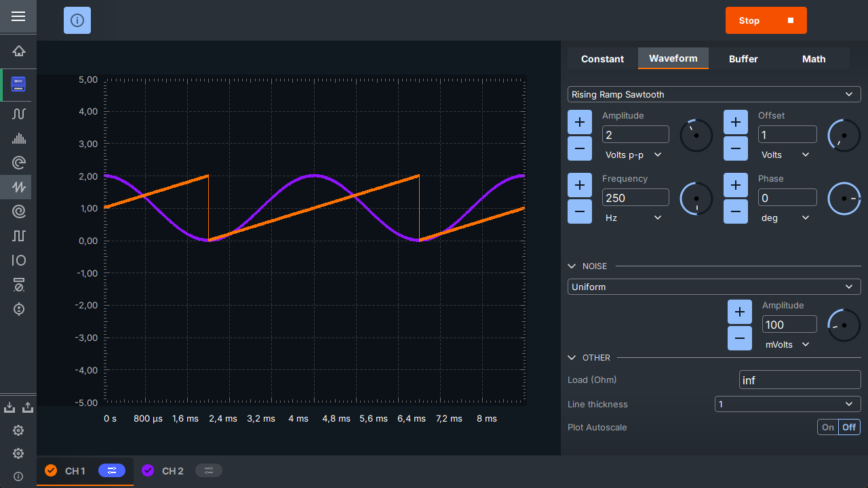Open the Uniform noise type dropdown
868x488 pixels.
tap(714, 287)
